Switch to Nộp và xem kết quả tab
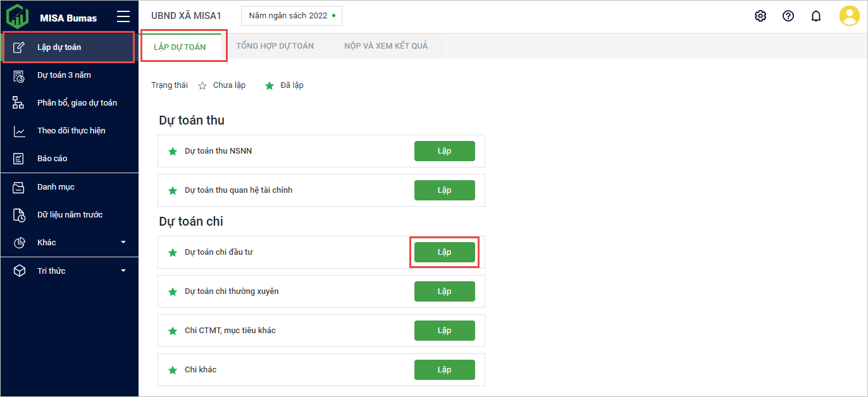Viewport: 868px width, 397px height. [x=386, y=46]
